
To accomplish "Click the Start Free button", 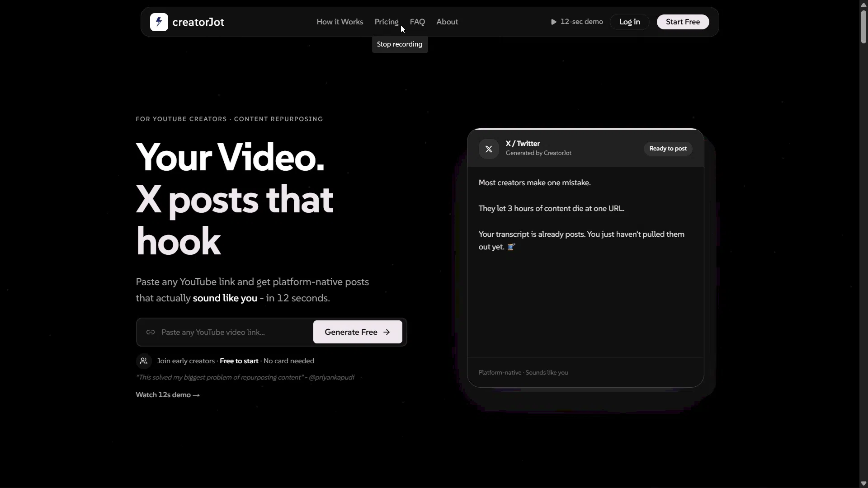I will (x=683, y=22).
